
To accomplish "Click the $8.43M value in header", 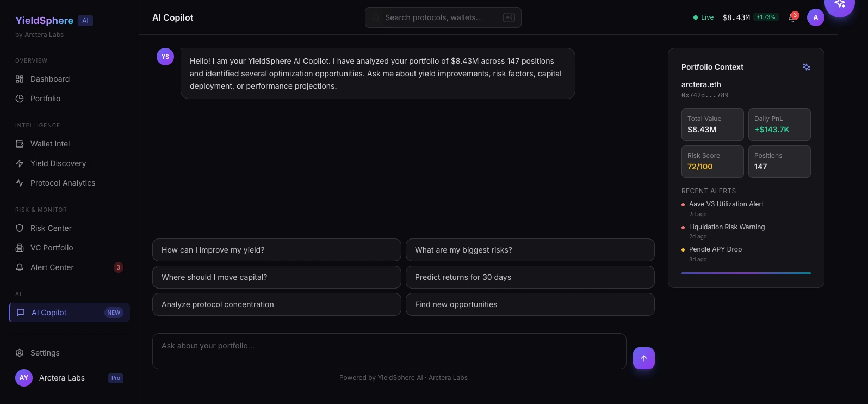I will click(736, 17).
